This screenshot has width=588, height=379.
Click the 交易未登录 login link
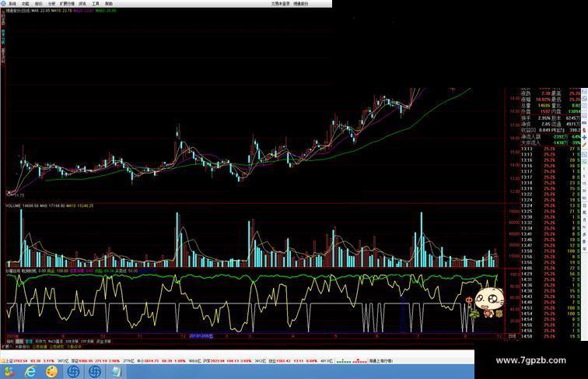pos(280,3)
